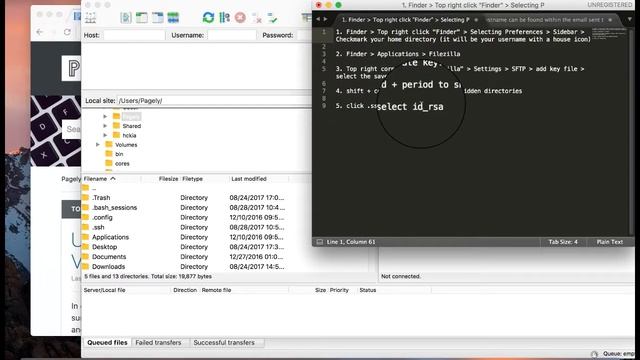Click the Sublime Text minimap

608,34
